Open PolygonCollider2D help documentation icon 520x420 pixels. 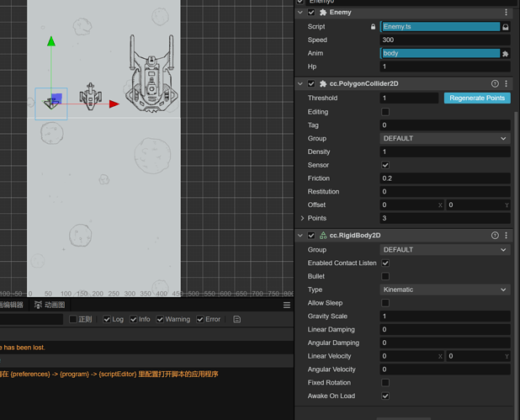[495, 83]
